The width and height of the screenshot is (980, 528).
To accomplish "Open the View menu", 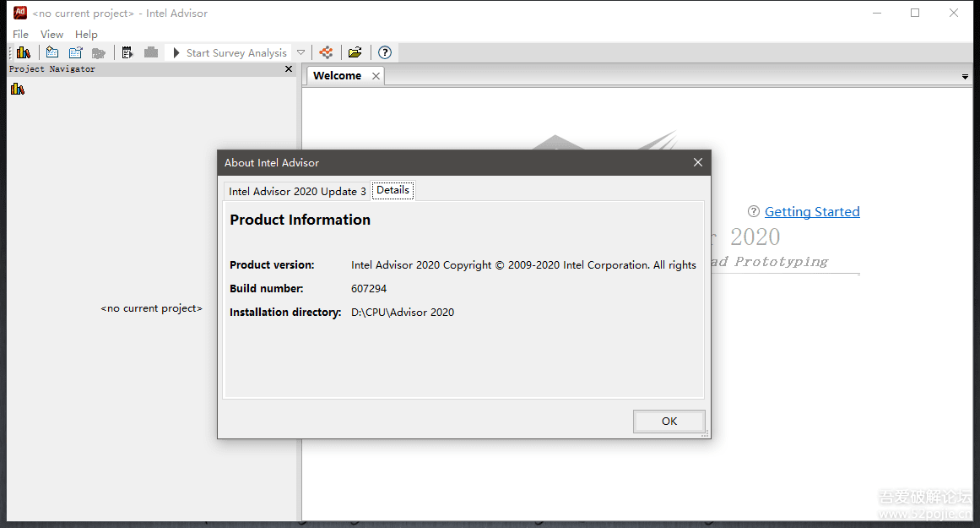I will 51,34.
